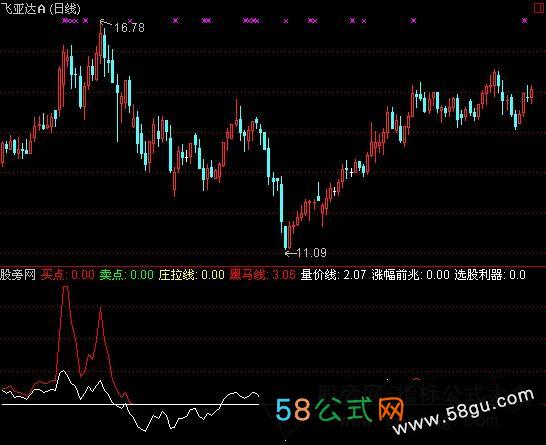Select the 股旁网 indicator name label
Image resolution: width=546 pixels, height=445 pixels.
[x=18, y=275]
